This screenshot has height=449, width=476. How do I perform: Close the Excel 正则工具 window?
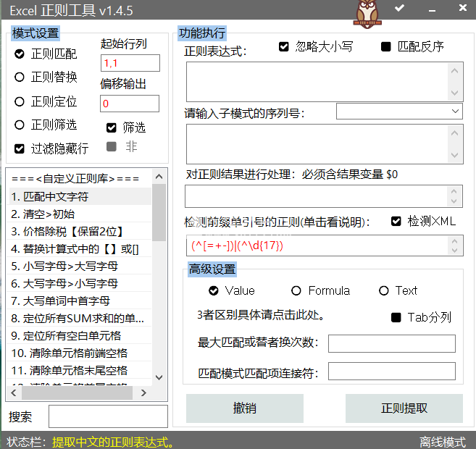coord(463,7)
